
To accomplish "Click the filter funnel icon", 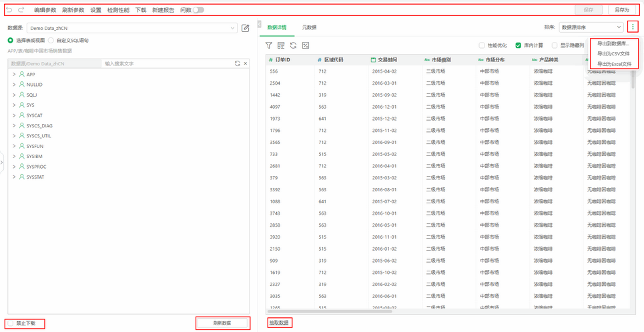I will coord(269,45).
